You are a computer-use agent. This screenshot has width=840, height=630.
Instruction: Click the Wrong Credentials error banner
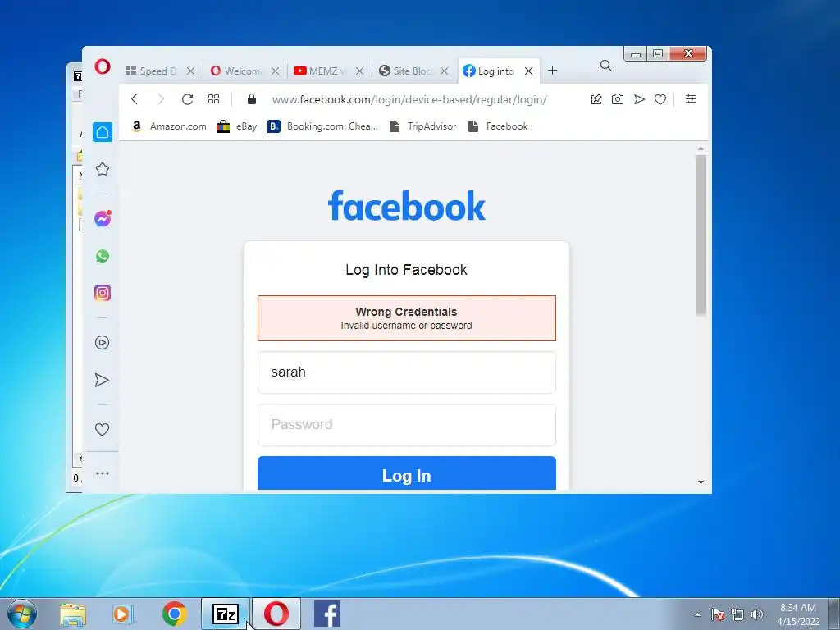(x=407, y=318)
